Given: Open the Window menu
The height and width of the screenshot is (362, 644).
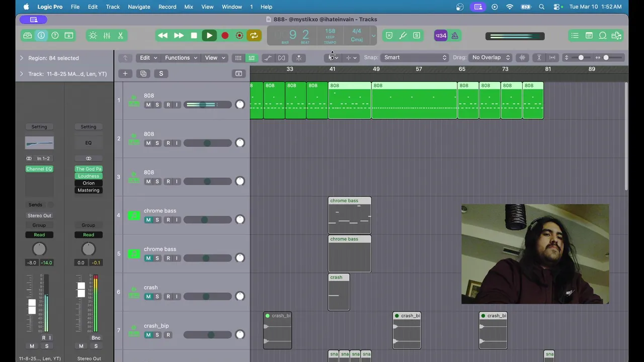Looking at the screenshot, I should coord(232,7).
